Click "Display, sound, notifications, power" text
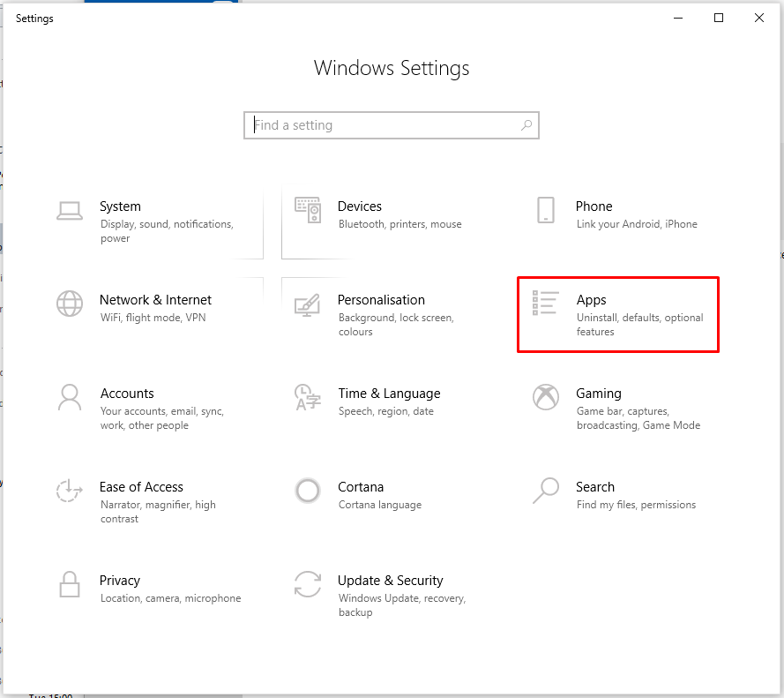The image size is (784, 698). tap(167, 231)
